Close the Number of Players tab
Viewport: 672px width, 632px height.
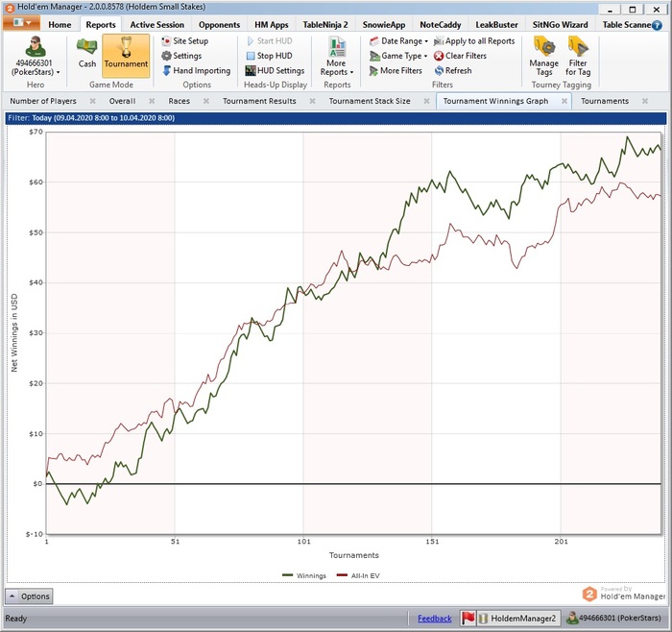(x=92, y=101)
